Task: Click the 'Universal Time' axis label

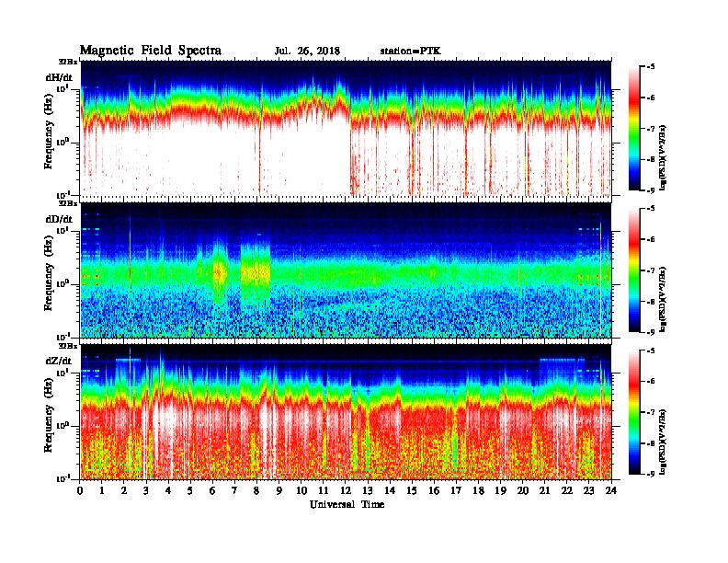Action: [x=347, y=504]
